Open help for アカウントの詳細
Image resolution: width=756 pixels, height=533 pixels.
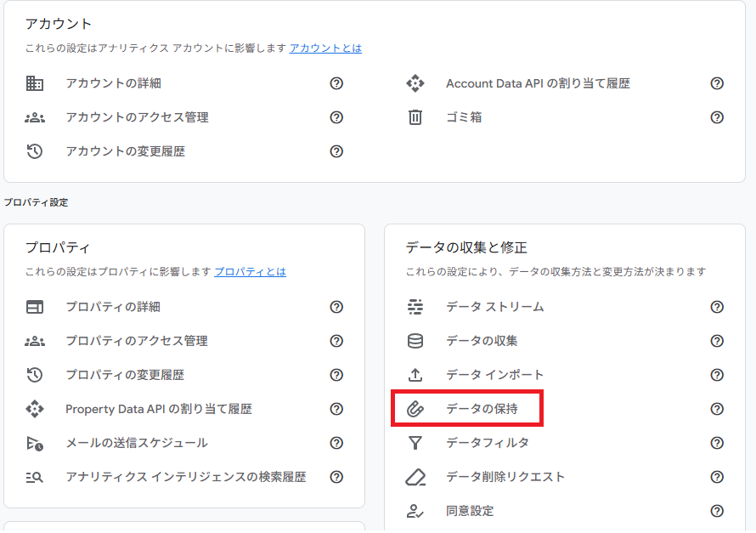tap(336, 83)
